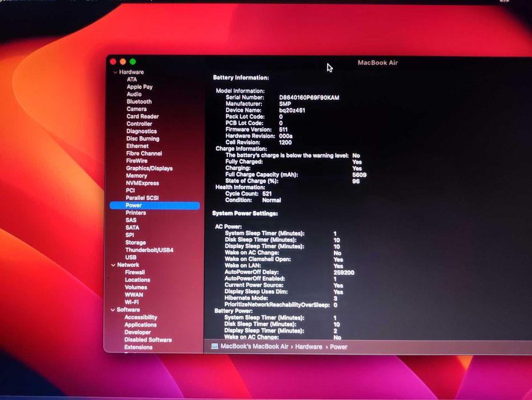Select Card Reader in the sidebar

tap(143, 117)
